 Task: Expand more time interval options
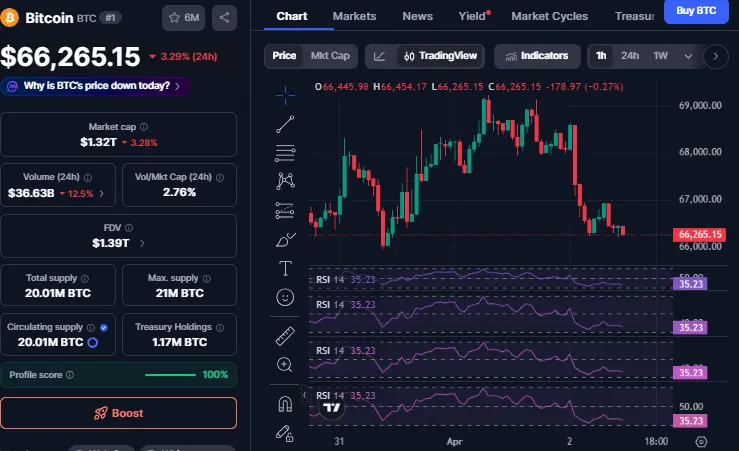(688, 56)
